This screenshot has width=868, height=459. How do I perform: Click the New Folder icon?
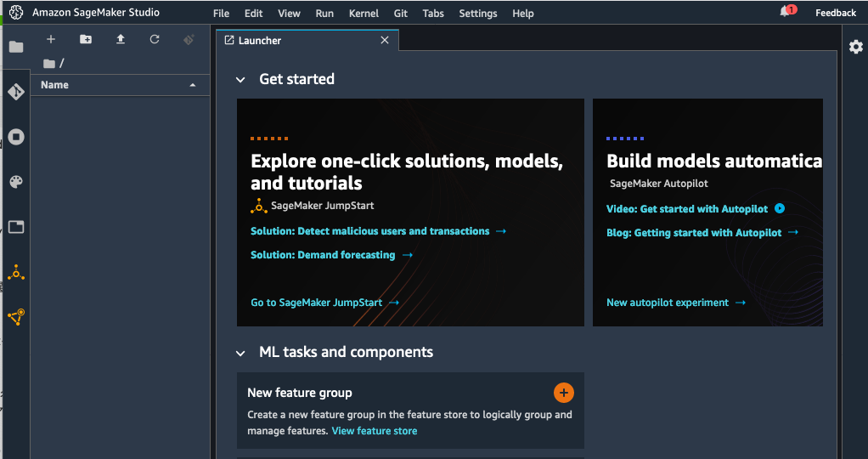pos(86,39)
